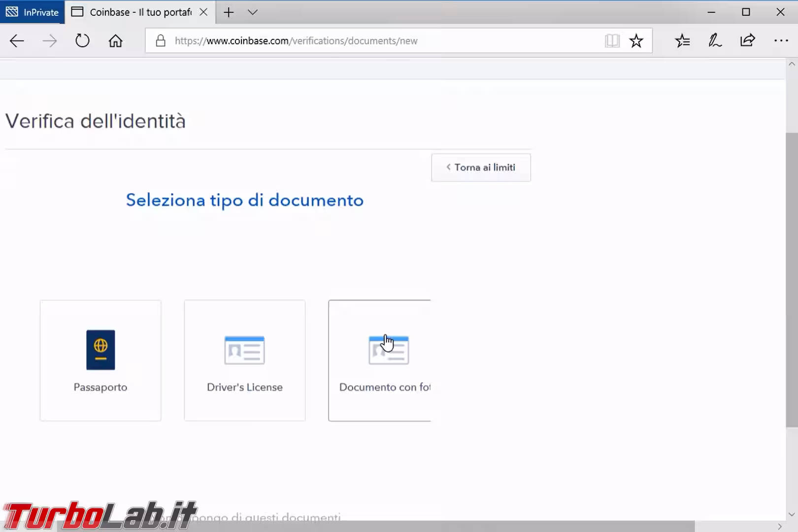Click the Share page icon
This screenshot has width=798, height=532.
click(x=747, y=41)
